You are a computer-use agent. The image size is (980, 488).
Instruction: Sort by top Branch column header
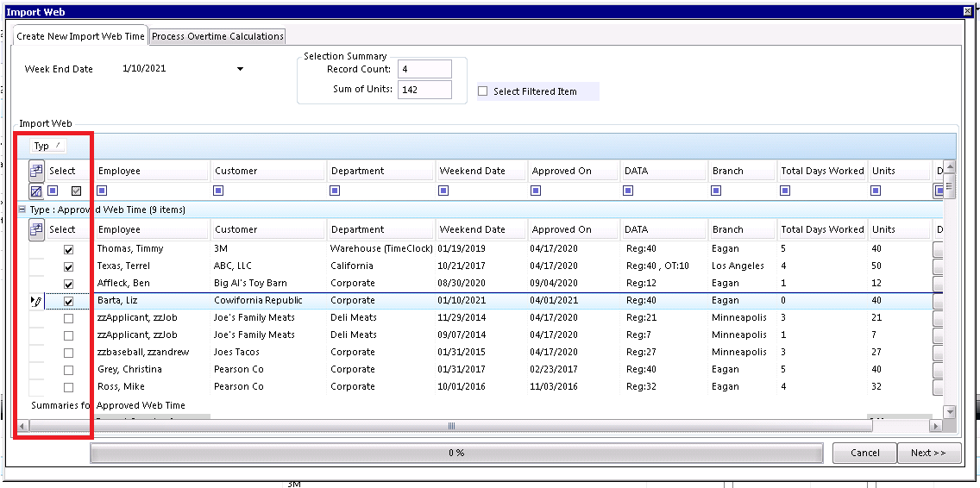pyautogui.click(x=742, y=171)
